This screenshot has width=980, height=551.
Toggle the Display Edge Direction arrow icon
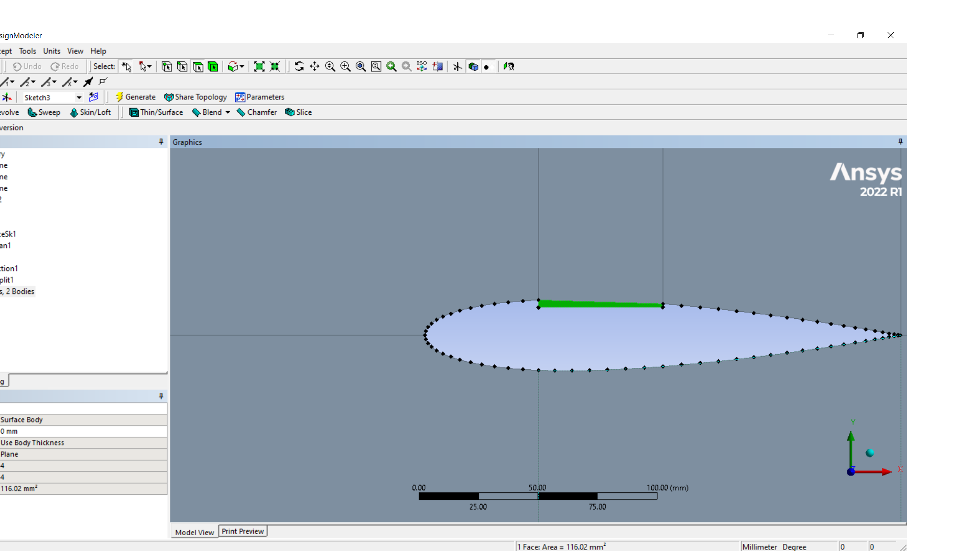[88, 82]
